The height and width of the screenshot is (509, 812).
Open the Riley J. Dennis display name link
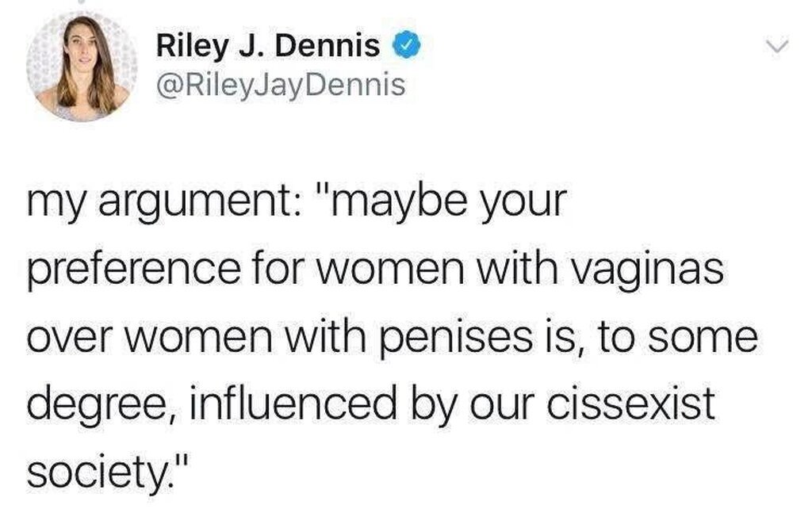[x=268, y=48]
